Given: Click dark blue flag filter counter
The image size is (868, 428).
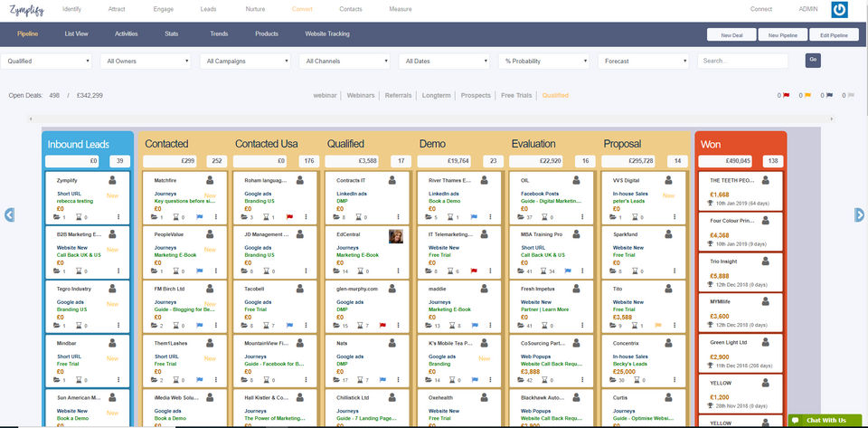Looking at the screenshot, I should [x=826, y=95].
